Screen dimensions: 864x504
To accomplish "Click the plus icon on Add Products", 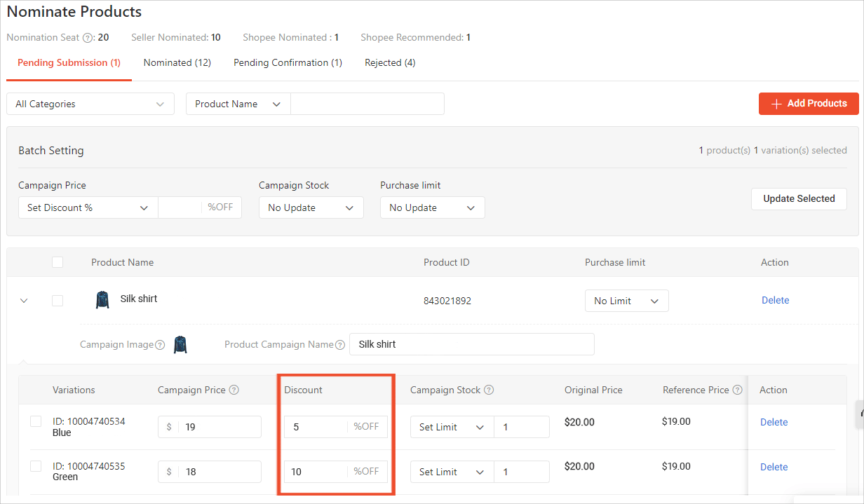I will [776, 104].
